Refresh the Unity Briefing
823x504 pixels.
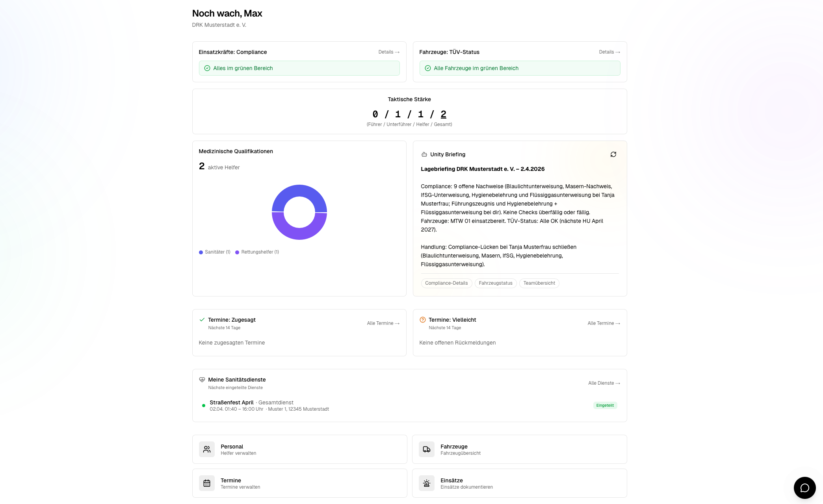[x=613, y=154]
